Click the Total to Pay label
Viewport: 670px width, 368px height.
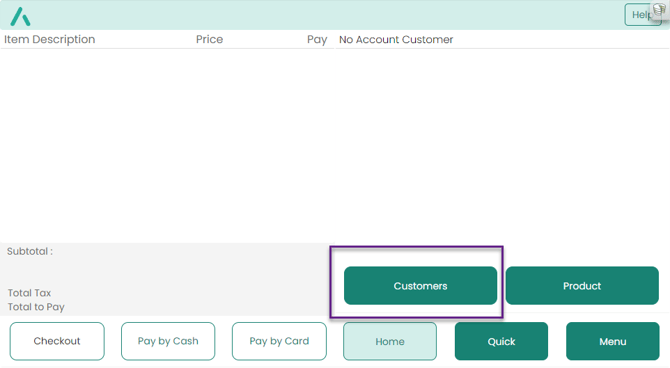[x=36, y=307]
